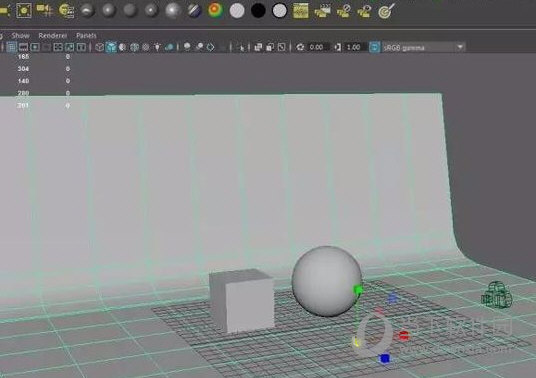
Task: Select the green camera wireframe object
Action: [497, 294]
